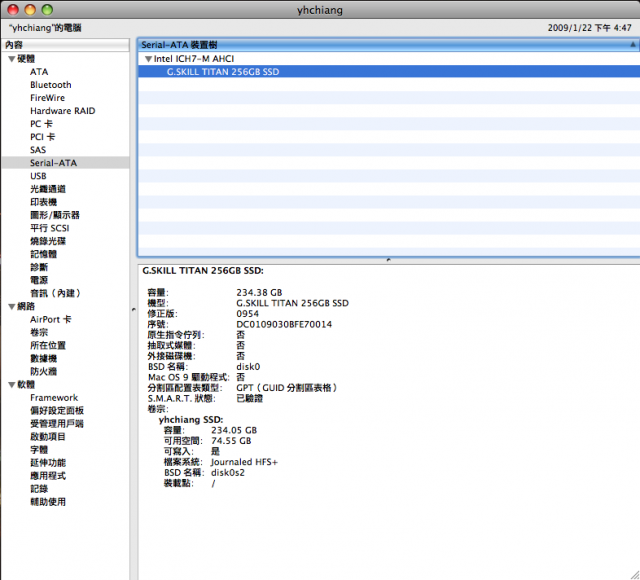Viewport: 640px width, 580px height.
Task: Select 電源 power entry
Action: [39, 280]
